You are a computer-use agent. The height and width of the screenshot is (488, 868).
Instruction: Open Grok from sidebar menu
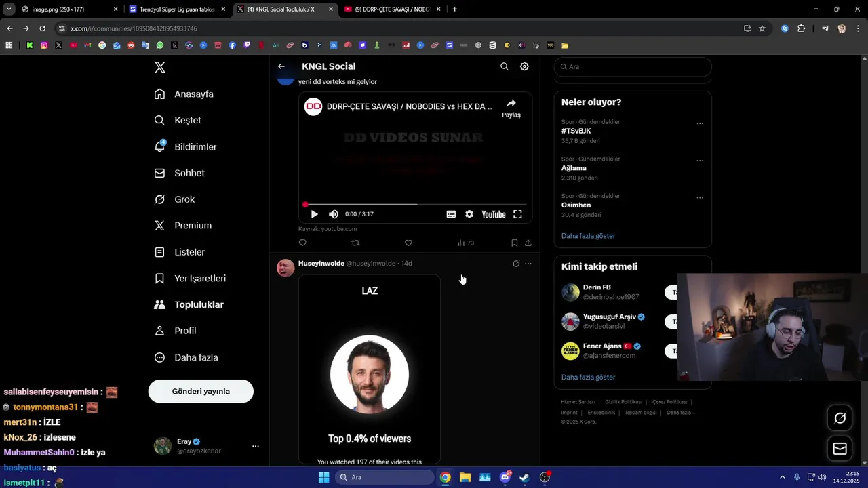(174, 199)
